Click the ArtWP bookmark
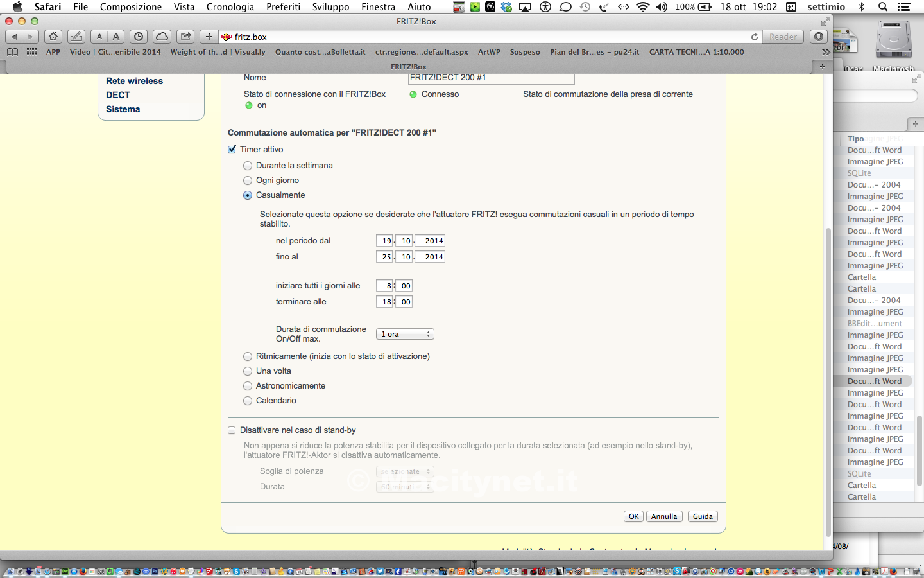 [x=489, y=52]
